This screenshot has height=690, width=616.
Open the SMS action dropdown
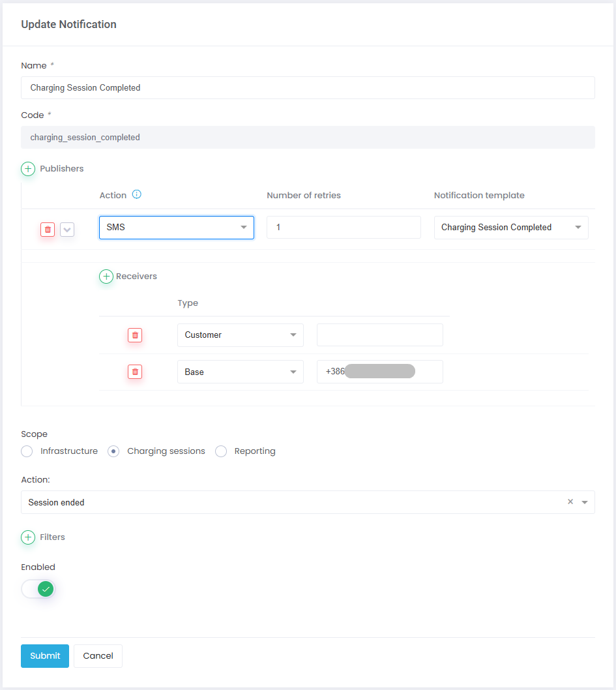[177, 228]
